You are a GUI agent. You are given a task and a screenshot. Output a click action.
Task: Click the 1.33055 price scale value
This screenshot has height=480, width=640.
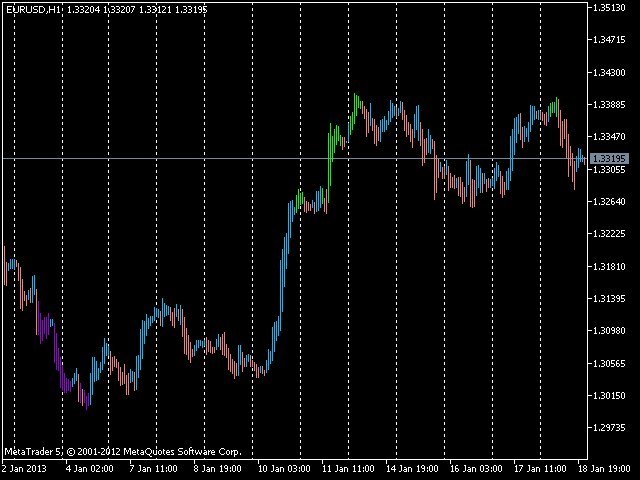pos(609,169)
